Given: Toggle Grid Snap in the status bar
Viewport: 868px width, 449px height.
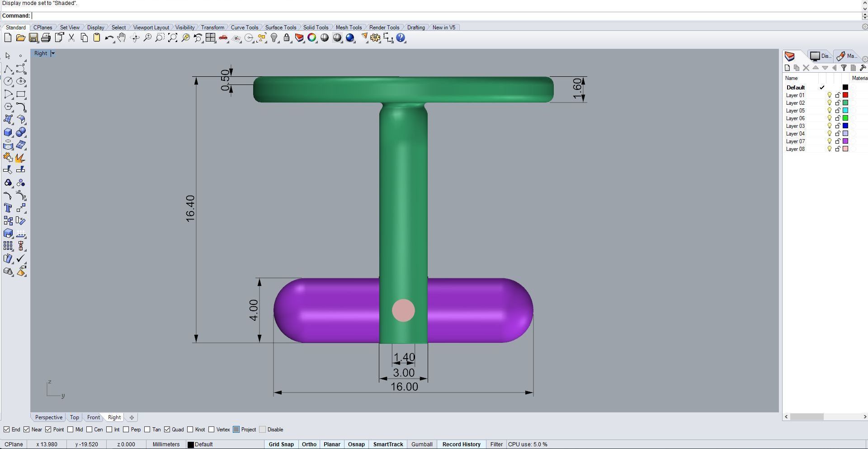Looking at the screenshot, I should 281,444.
